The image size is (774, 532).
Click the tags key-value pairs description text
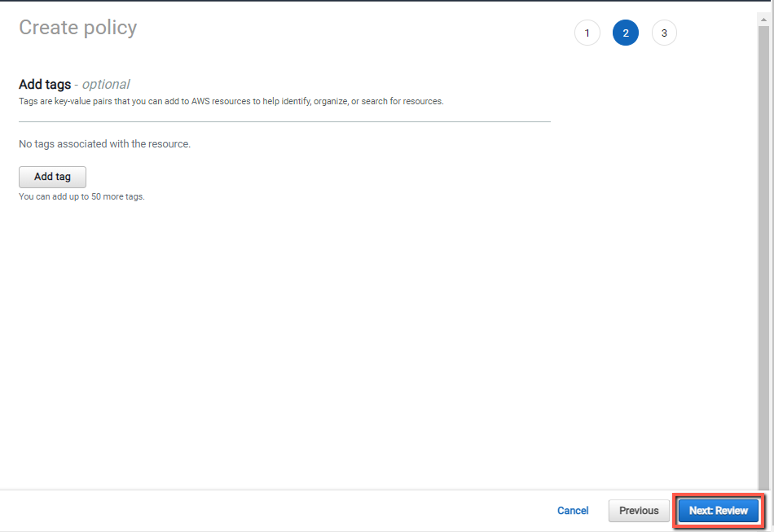pos(231,101)
